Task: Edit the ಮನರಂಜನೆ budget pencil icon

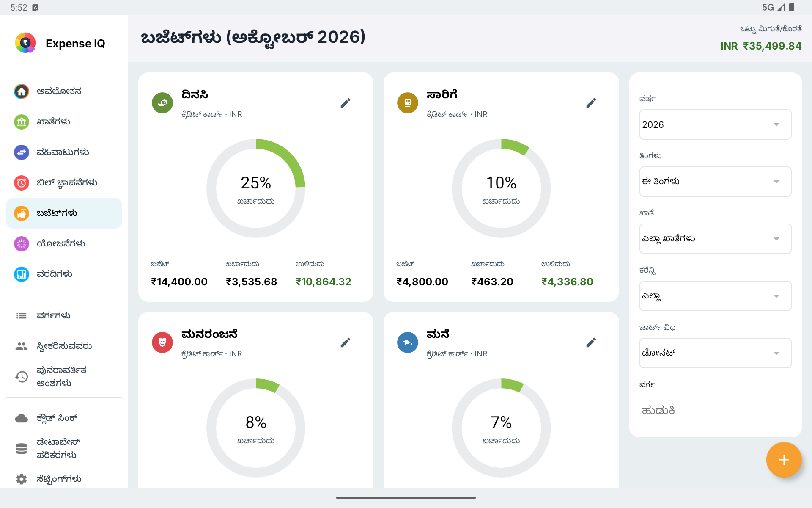Action: pyautogui.click(x=346, y=342)
